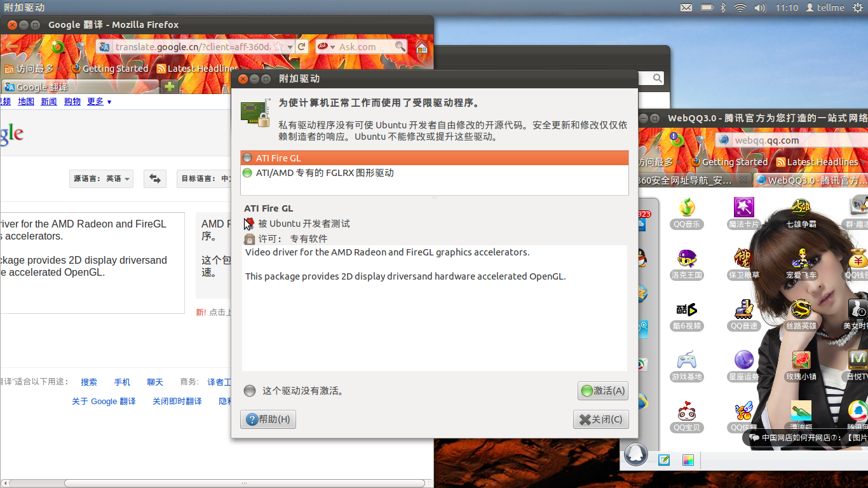Open 魔法卡片 app in WebQQ
Image resolution: width=868 pixels, height=488 pixels.
click(744, 213)
